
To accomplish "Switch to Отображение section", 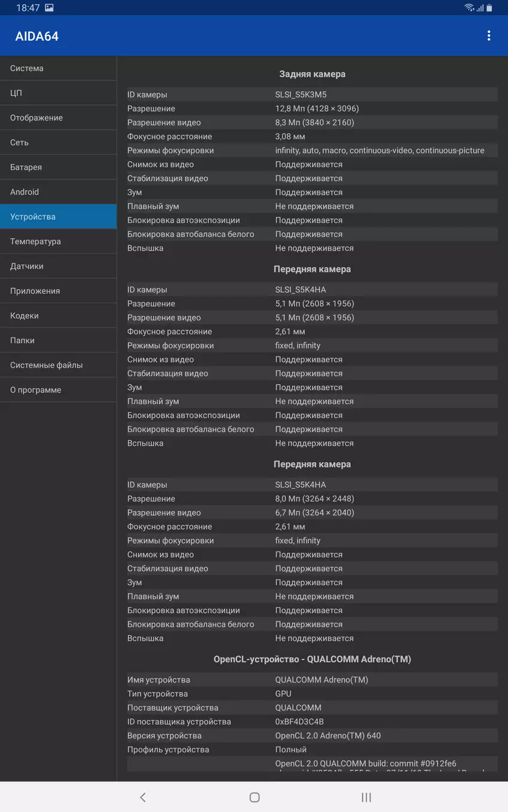I will pyautogui.click(x=58, y=118).
